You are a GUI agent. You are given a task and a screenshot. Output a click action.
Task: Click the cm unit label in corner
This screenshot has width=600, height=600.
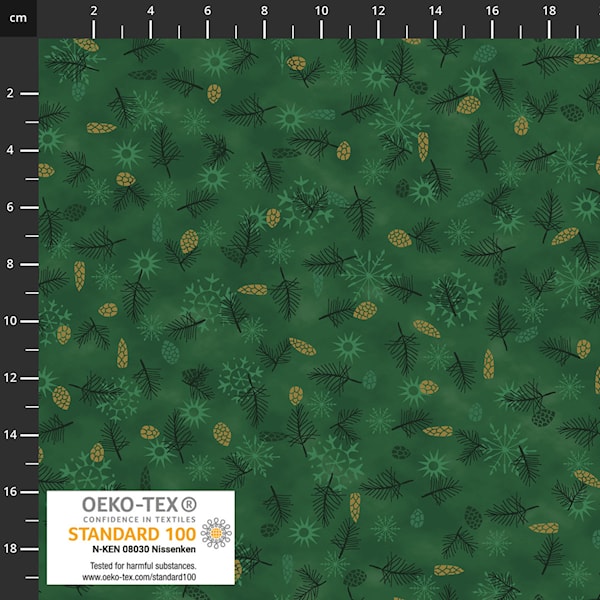pos(18,10)
